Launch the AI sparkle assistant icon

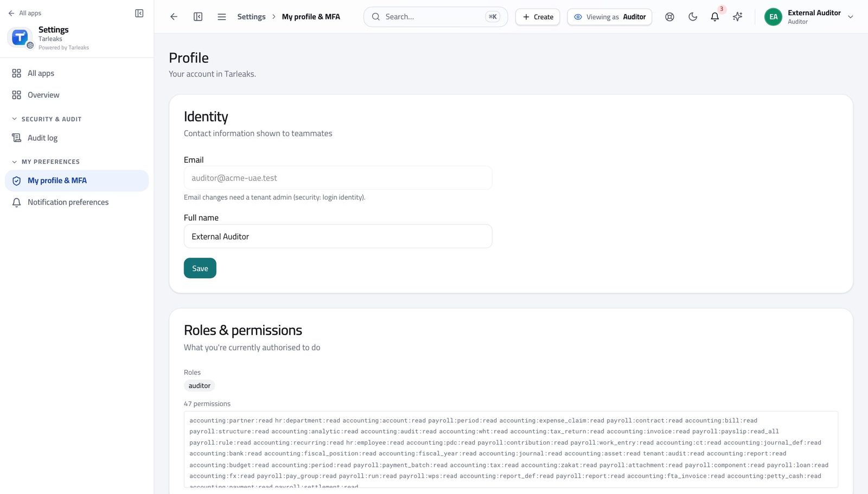737,17
